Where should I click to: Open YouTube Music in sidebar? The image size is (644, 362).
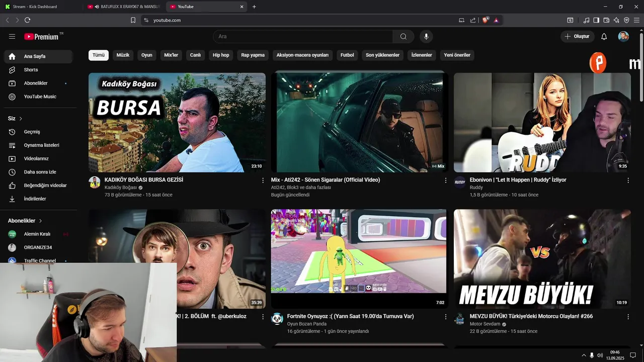tap(38, 97)
